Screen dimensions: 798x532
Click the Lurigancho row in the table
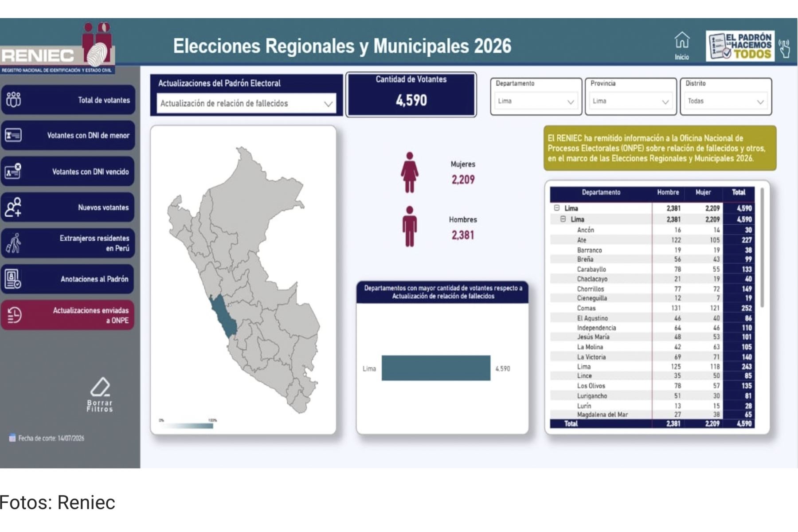click(x=652, y=396)
